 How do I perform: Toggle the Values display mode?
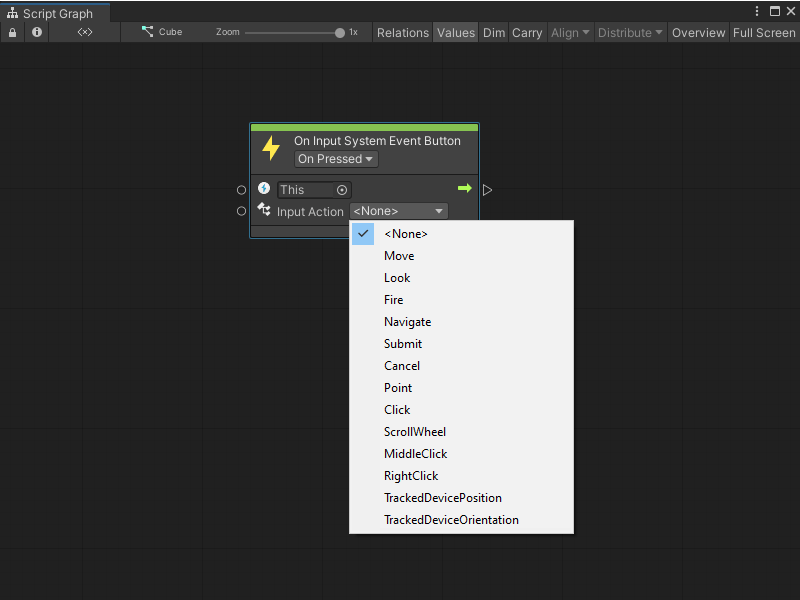tap(455, 32)
